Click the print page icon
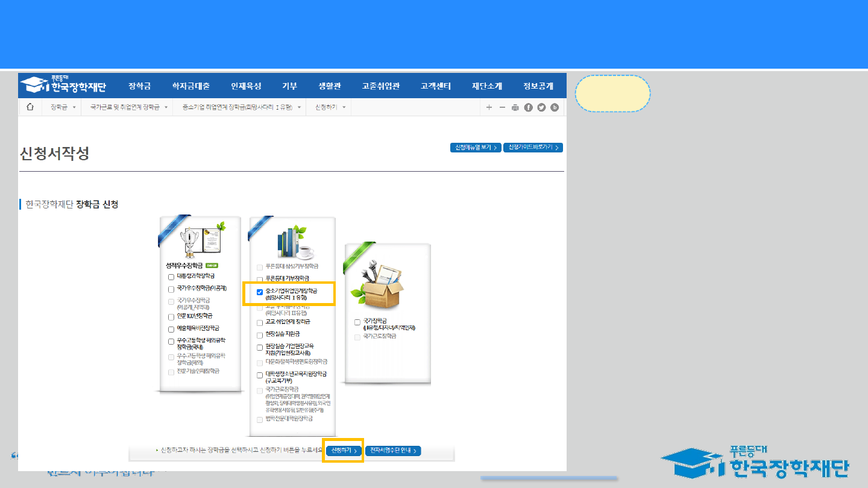 [515, 108]
